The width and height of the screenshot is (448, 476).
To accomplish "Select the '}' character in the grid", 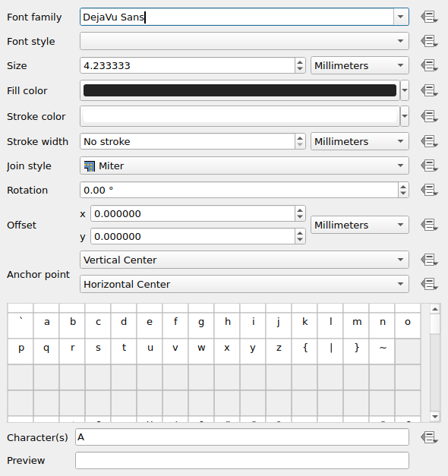I will coord(356,351).
